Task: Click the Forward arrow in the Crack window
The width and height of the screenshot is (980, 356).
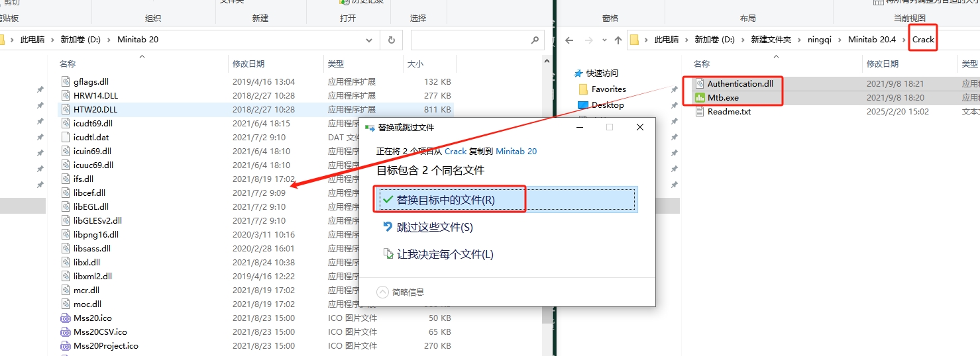Action: (x=590, y=40)
